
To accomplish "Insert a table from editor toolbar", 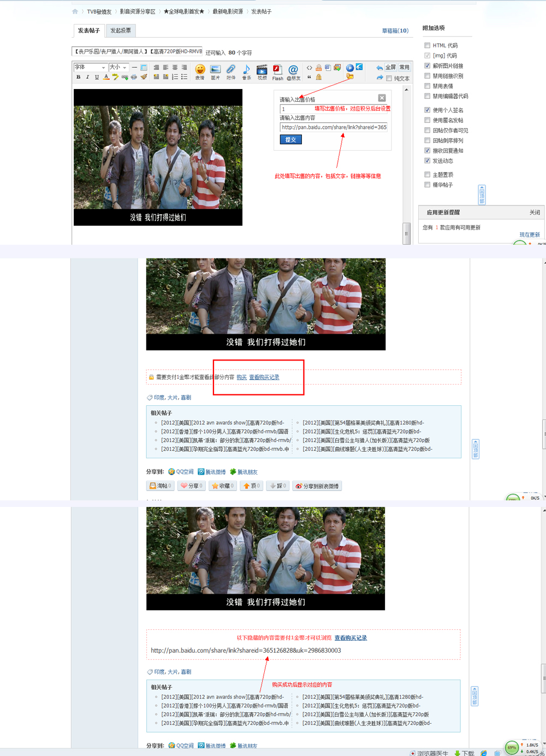I will tap(144, 68).
